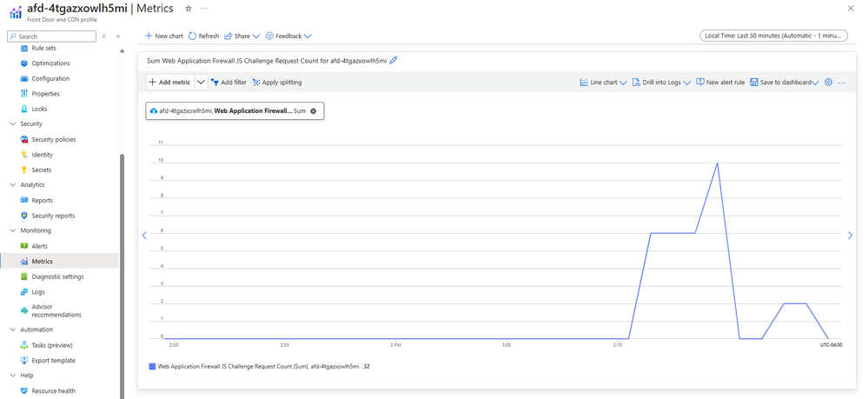Click the Add filter icon
This screenshot has height=399, width=868.
coord(215,83)
